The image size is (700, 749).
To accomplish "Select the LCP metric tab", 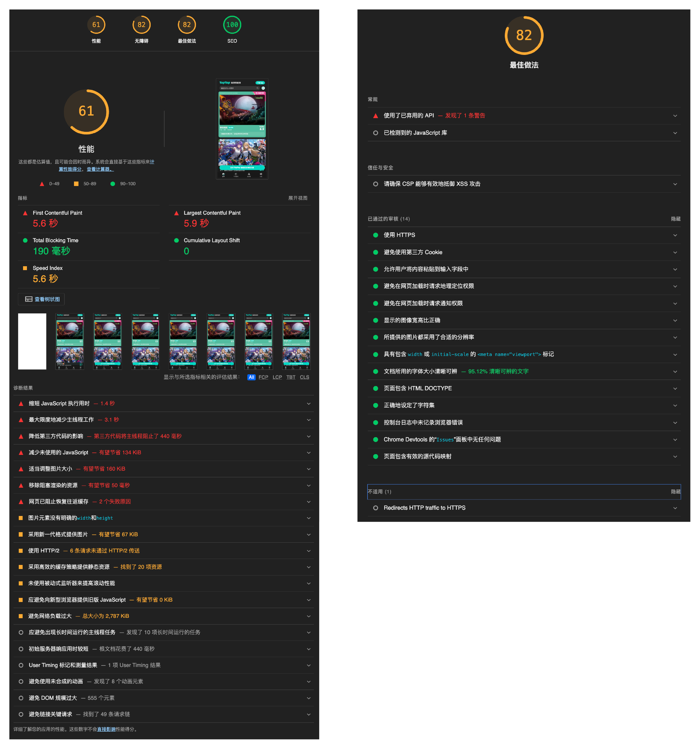I will coord(278,377).
